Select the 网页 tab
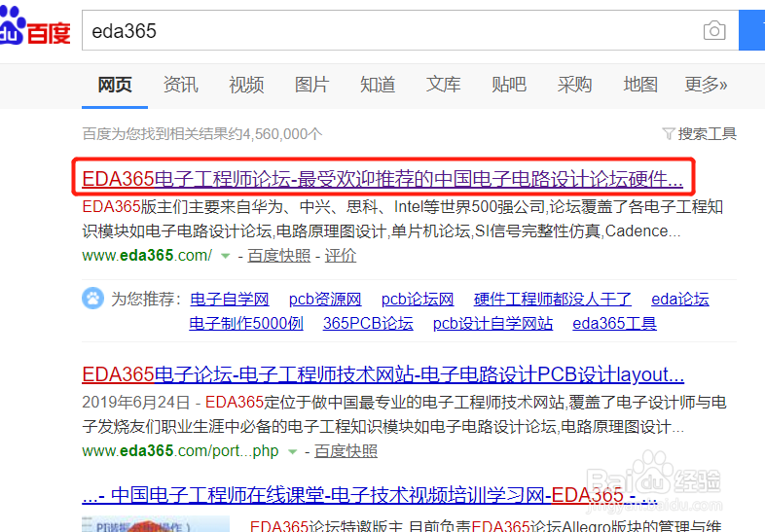 click(115, 85)
